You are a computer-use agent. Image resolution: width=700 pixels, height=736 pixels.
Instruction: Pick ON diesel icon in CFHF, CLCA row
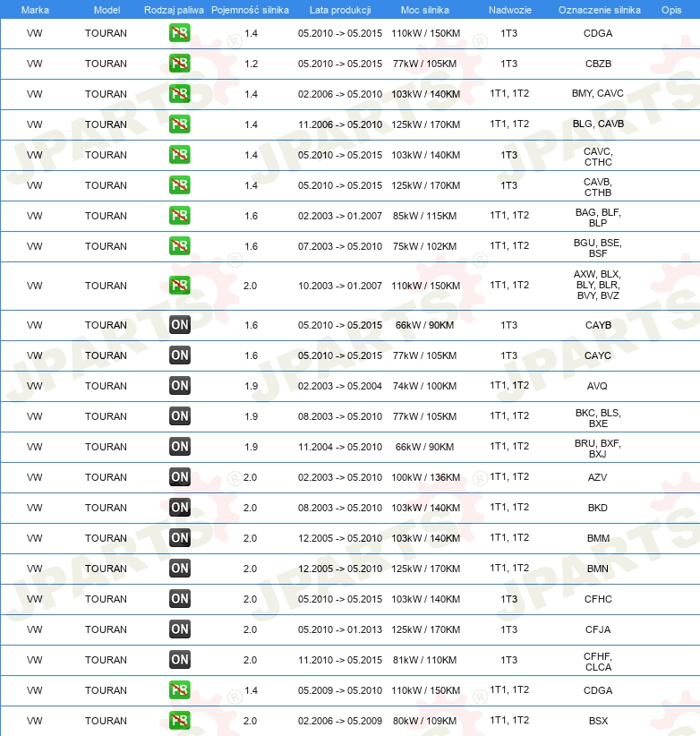point(180,660)
